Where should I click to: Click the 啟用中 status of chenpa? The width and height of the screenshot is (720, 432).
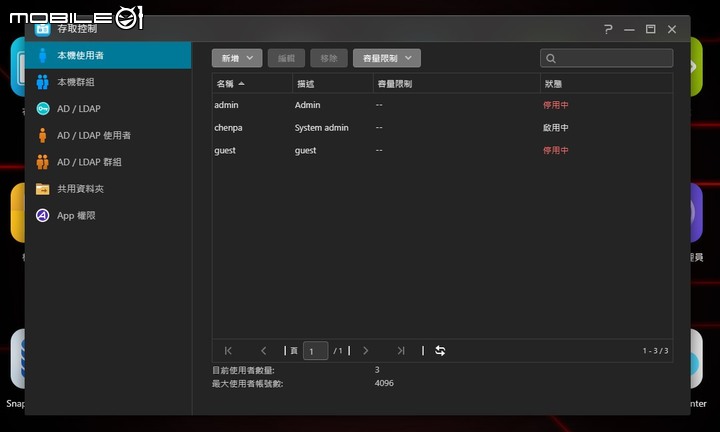point(556,128)
